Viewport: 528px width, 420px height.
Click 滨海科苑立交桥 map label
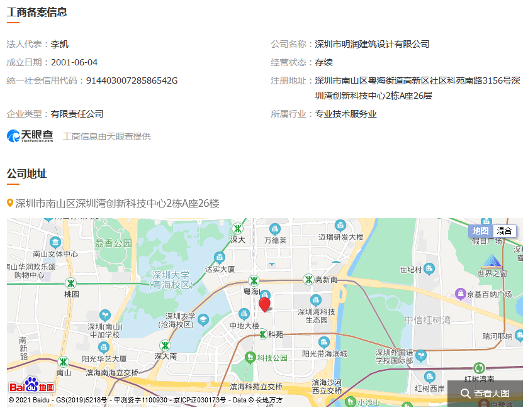[256, 387]
